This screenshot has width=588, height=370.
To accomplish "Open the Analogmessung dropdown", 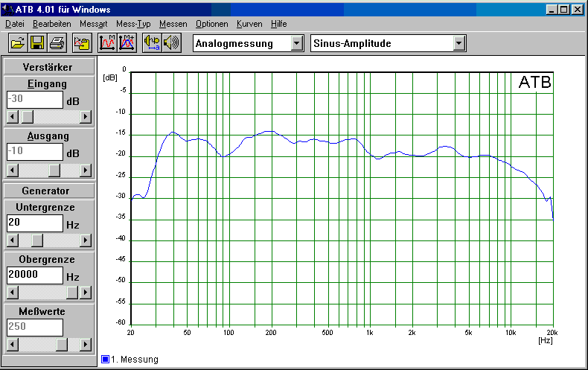I will click(x=297, y=43).
